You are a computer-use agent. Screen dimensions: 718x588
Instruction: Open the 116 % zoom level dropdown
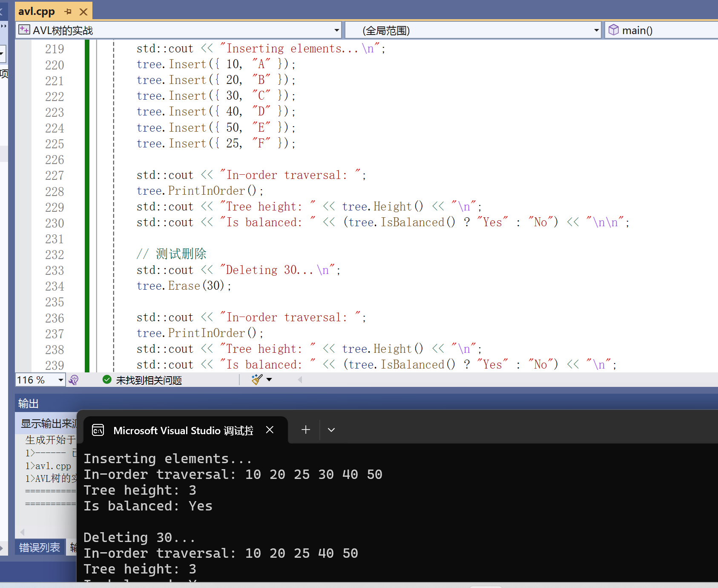60,380
